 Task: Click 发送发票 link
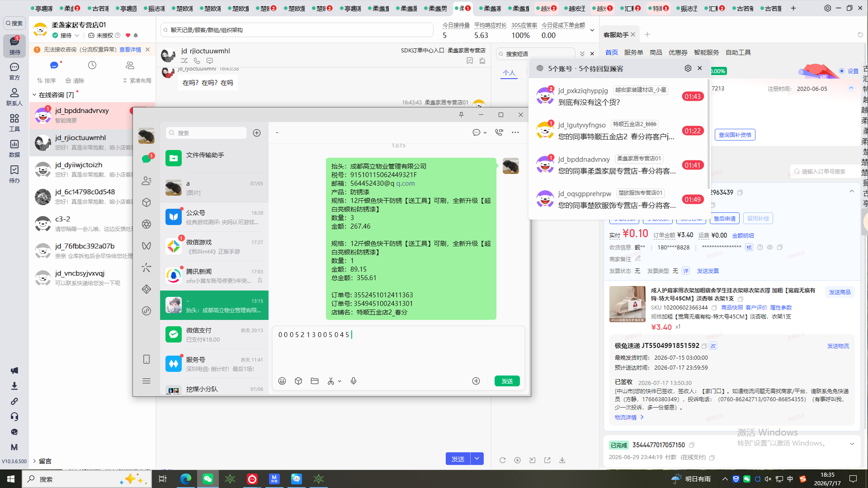tap(708, 271)
